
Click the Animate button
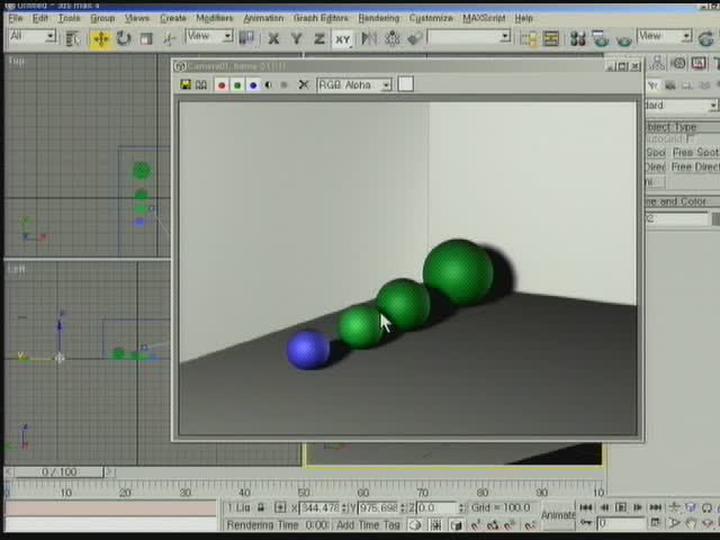558,515
